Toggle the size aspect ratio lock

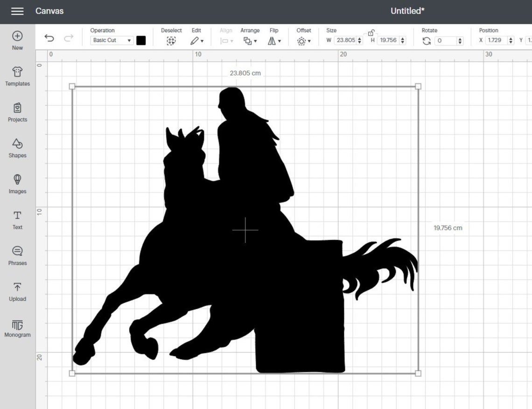coord(371,33)
